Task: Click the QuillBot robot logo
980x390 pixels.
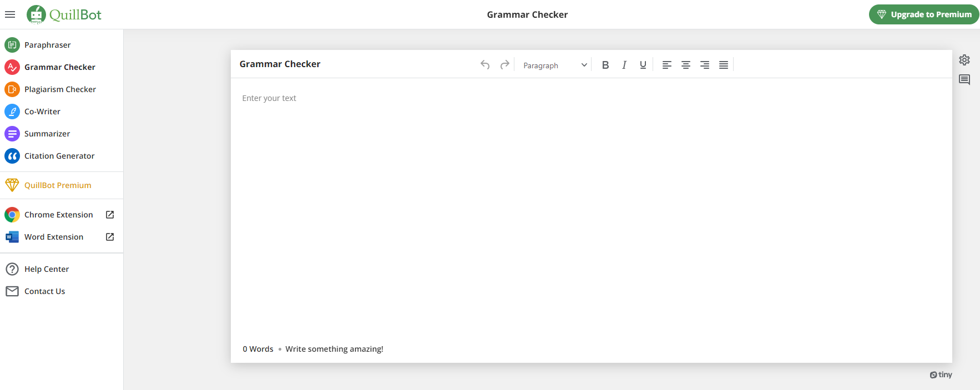Action: 37,14
